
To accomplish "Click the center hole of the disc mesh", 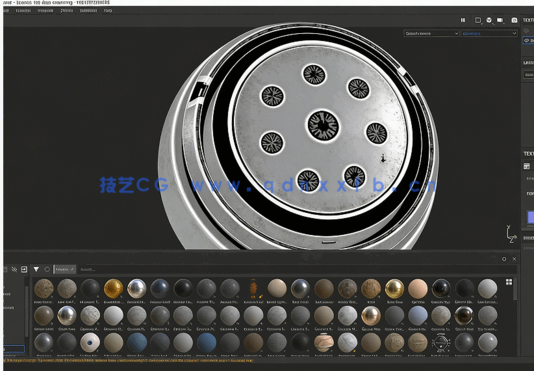I will point(323,125).
